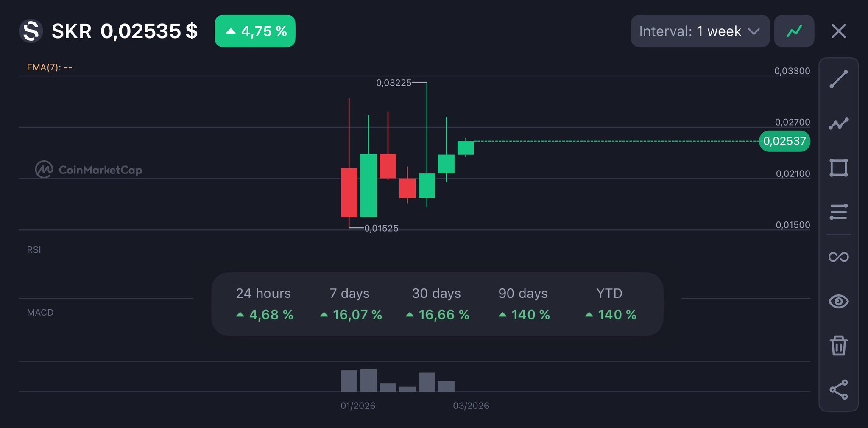Click the green 4,75 % change badge

point(255,31)
